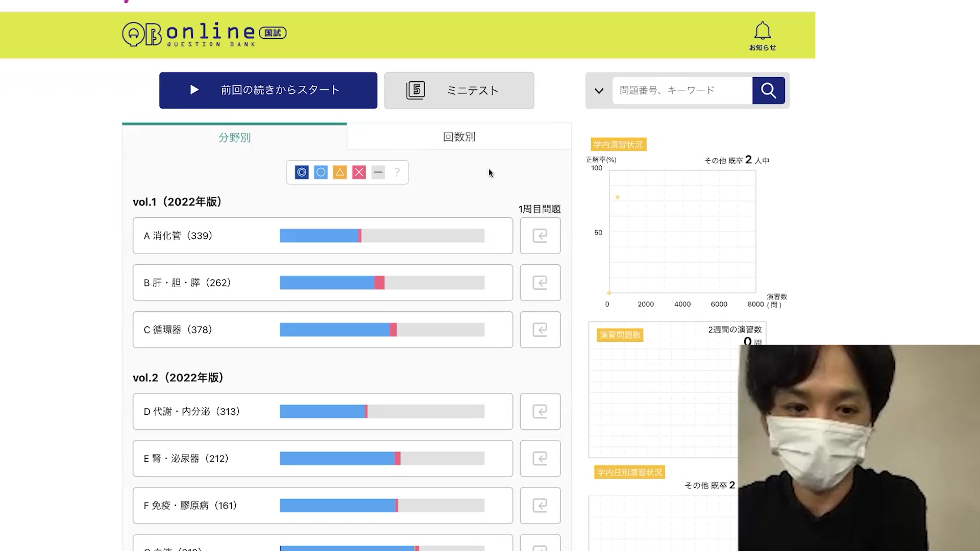Screen dimensions: 980x551
Task: Open first-round questions for F 免疫・膠原病
Action: coord(540,505)
